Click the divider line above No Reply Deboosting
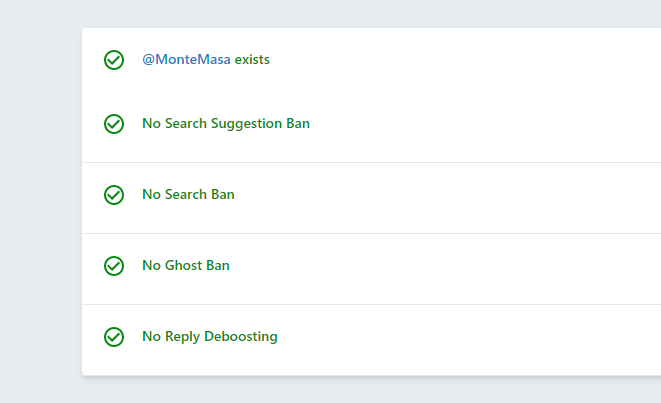The image size is (661, 403). tap(371, 304)
